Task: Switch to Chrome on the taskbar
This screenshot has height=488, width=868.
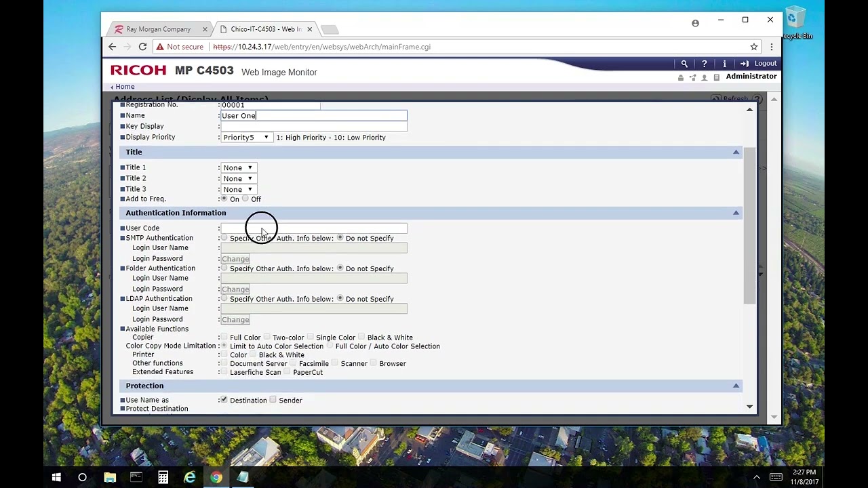Action: coord(216,477)
